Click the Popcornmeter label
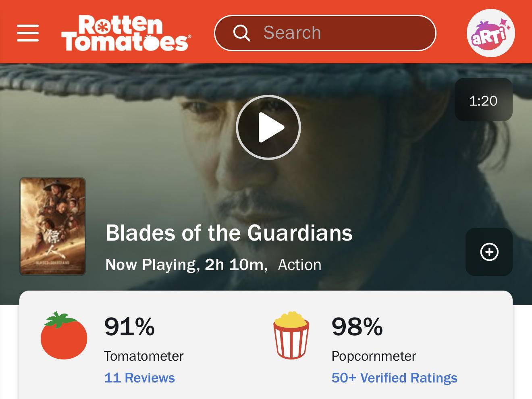This screenshot has height=399, width=532. (374, 356)
